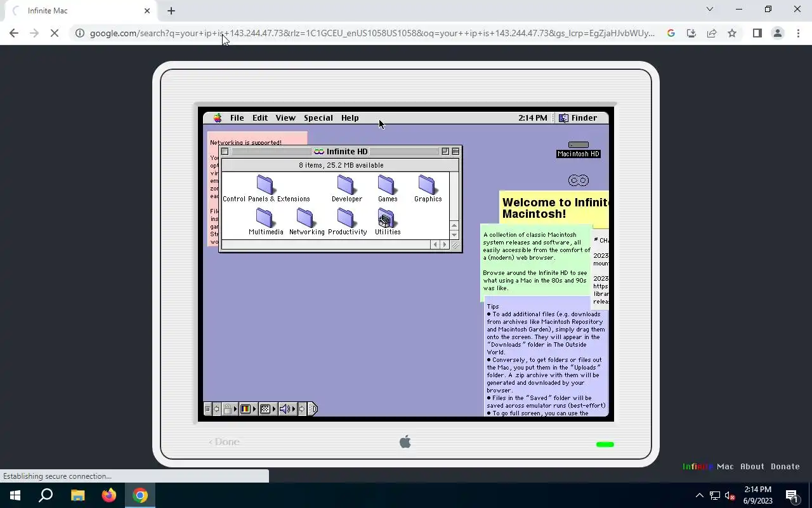Image resolution: width=812 pixels, height=508 pixels.
Task: Open the Infinite Mac footer link
Action: (x=708, y=466)
